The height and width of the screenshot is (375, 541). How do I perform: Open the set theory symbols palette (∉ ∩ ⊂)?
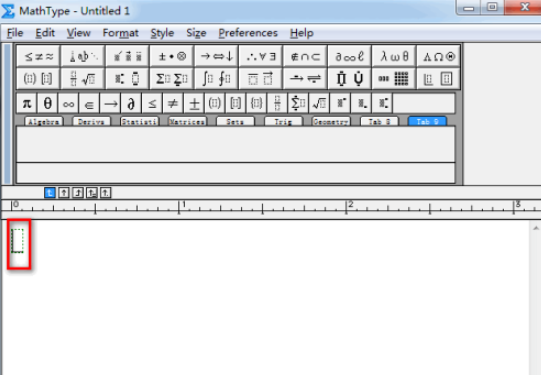click(x=305, y=56)
